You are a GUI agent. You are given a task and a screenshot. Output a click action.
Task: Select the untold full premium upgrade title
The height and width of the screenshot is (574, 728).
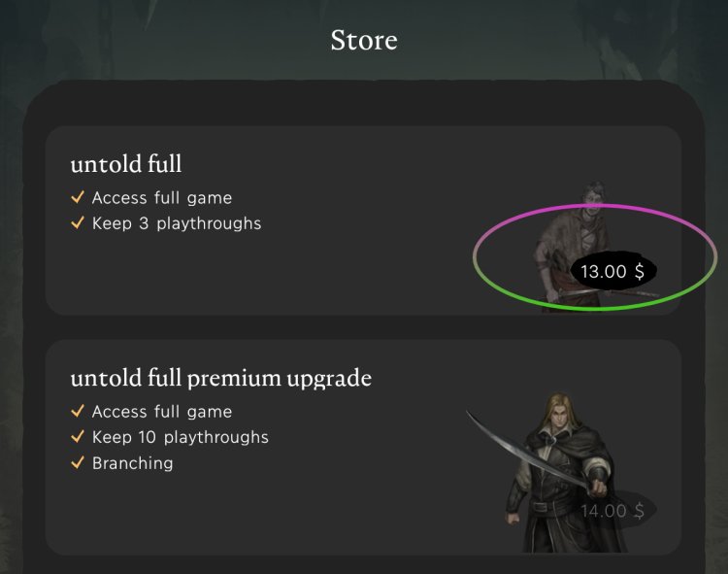(221, 379)
